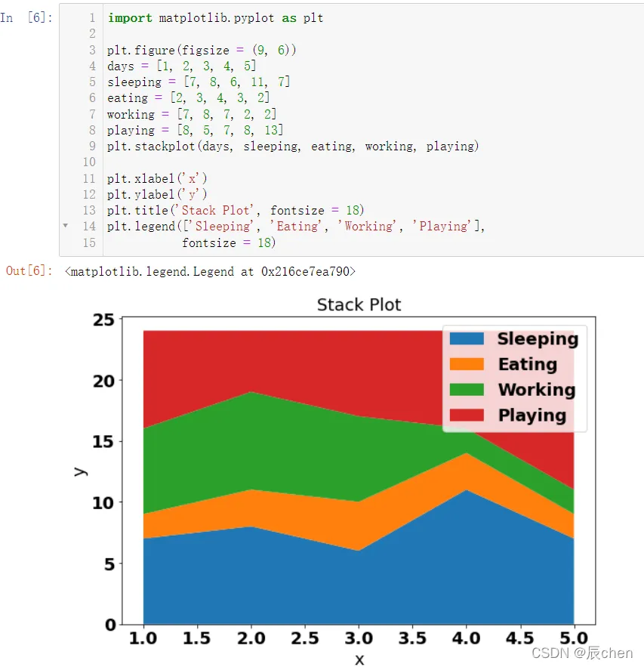Click the y-axis tick label 20
The height and width of the screenshot is (667, 644).
click(104, 381)
